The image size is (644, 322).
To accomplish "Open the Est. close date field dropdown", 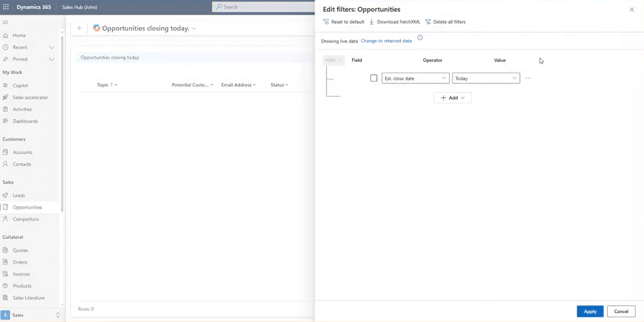I will (x=415, y=78).
